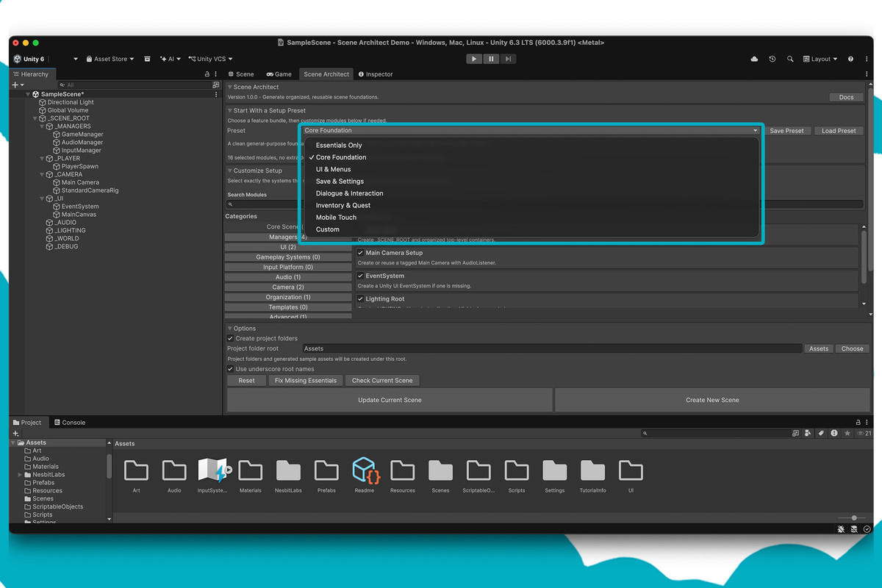Click the Hierarchy plus create icon
The height and width of the screenshot is (588, 882).
point(15,85)
